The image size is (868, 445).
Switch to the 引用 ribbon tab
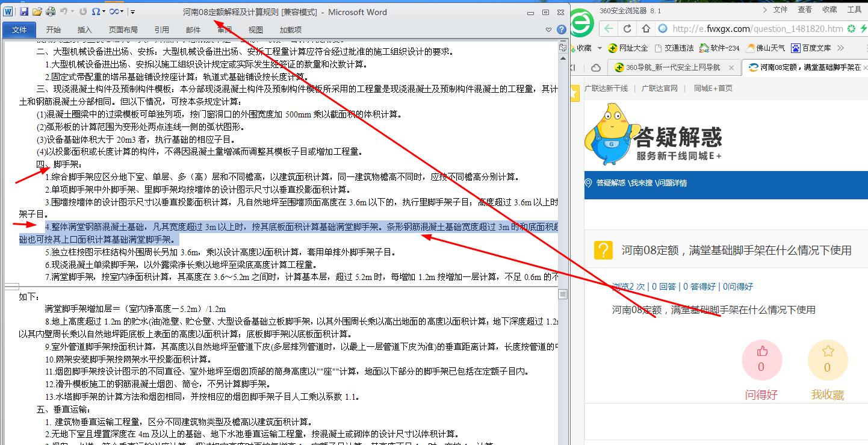pyautogui.click(x=162, y=30)
